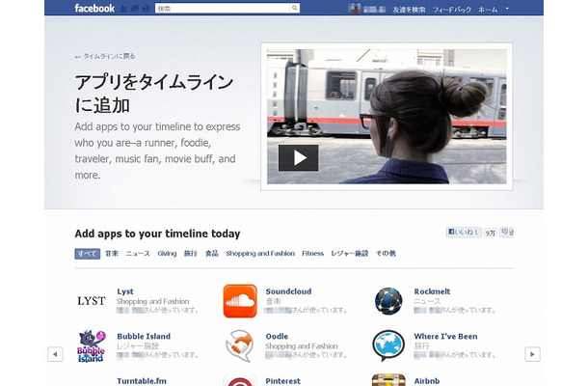The image size is (588, 386).
Task: Open the profile picture in header
Action: coord(355,8)
